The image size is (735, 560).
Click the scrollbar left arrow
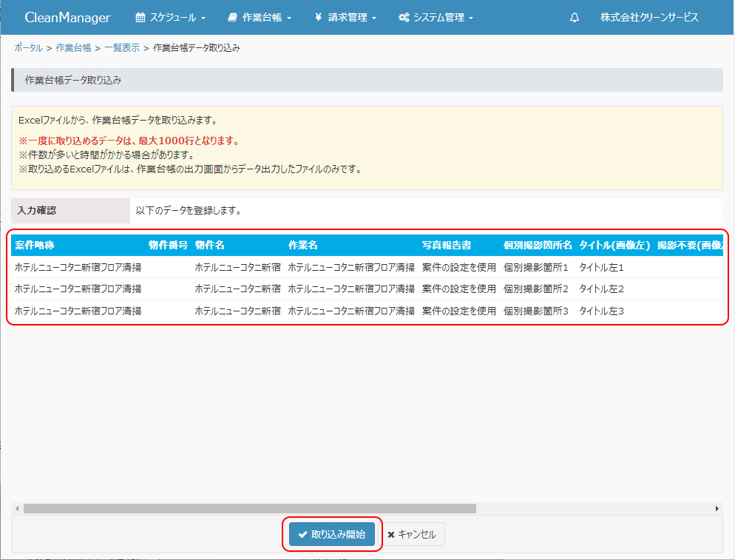tap(17, 509)
